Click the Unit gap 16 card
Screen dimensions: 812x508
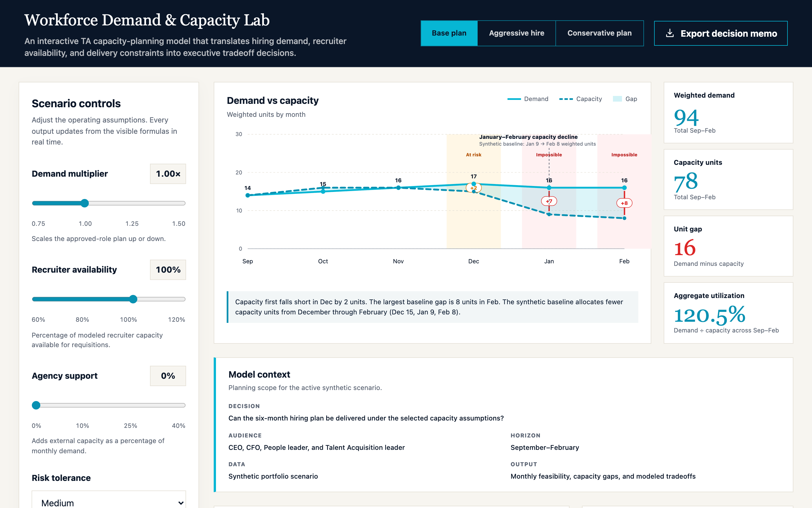click(x=728, y=246)
